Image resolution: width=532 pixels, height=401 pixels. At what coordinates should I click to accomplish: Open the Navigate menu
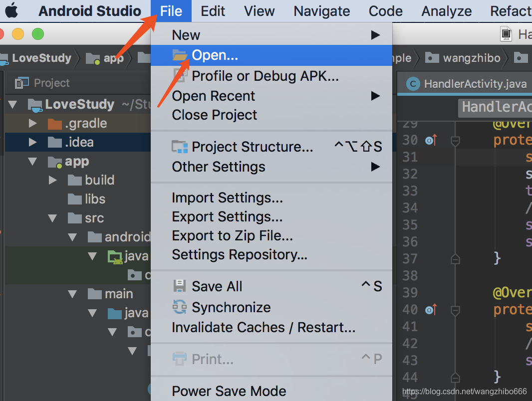pyautogui.click(x=321, y=11)
